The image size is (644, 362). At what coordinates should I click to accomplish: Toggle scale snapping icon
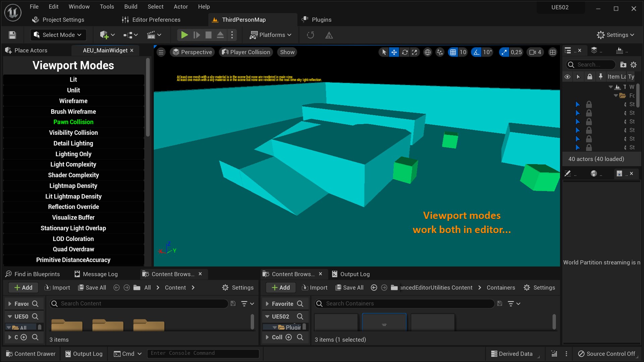(504, 52)
